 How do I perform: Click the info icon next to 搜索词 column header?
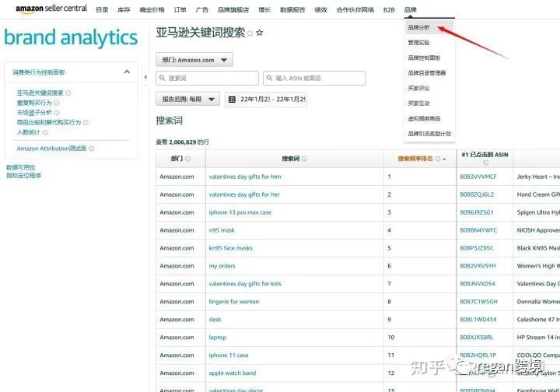click(x=304, y=159)
